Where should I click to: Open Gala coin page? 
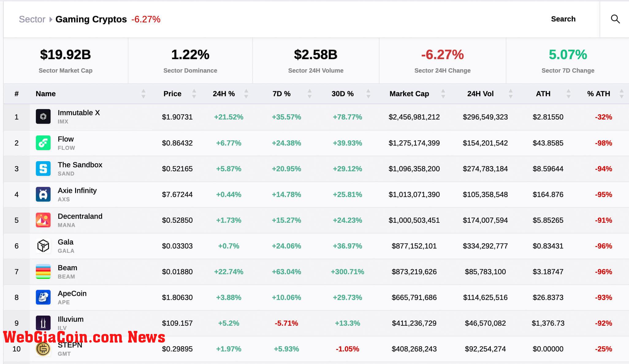click(x=66, y=242)
